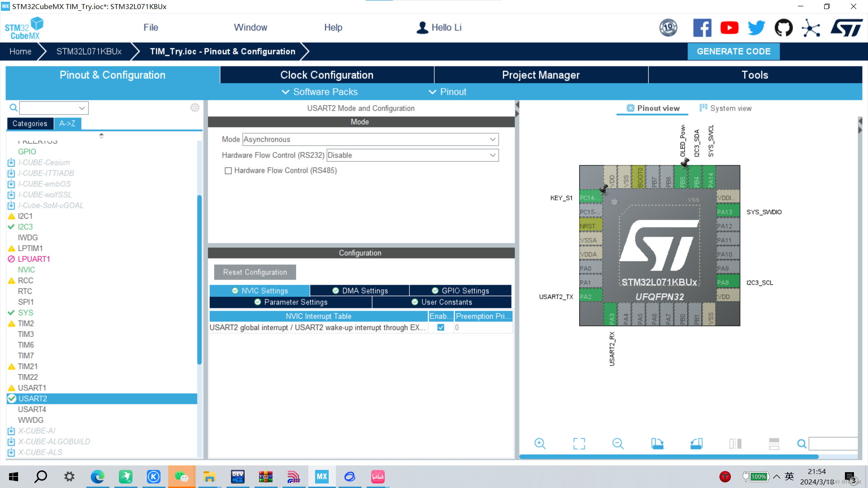Click the Preemption Priority value cell

pyautogui.click(x=483, y=328)
